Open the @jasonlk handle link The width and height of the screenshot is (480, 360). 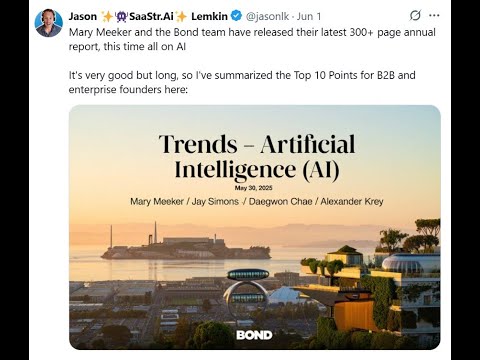(267, 16)
